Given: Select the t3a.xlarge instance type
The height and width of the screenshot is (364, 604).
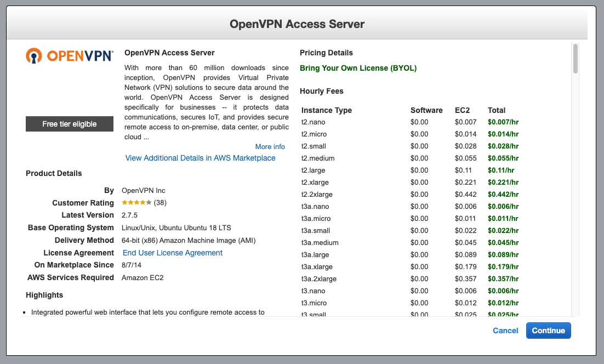Looking at the screenshot, I should [317, 267].
